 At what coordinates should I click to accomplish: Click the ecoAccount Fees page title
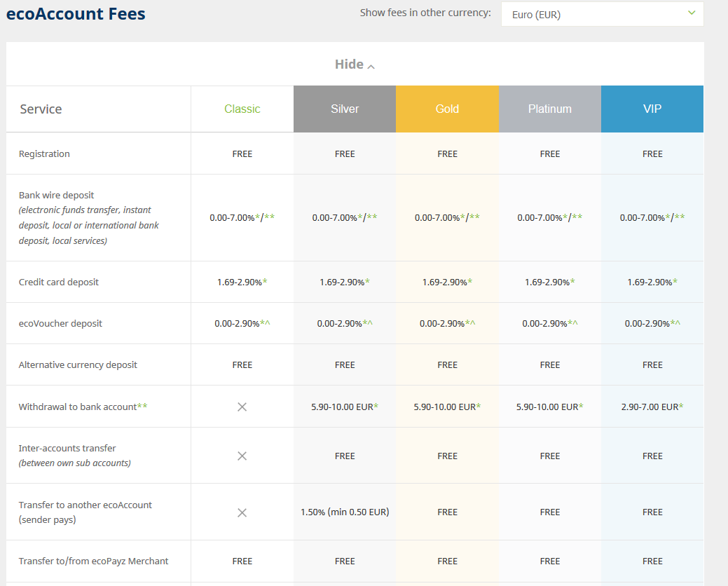76,14
